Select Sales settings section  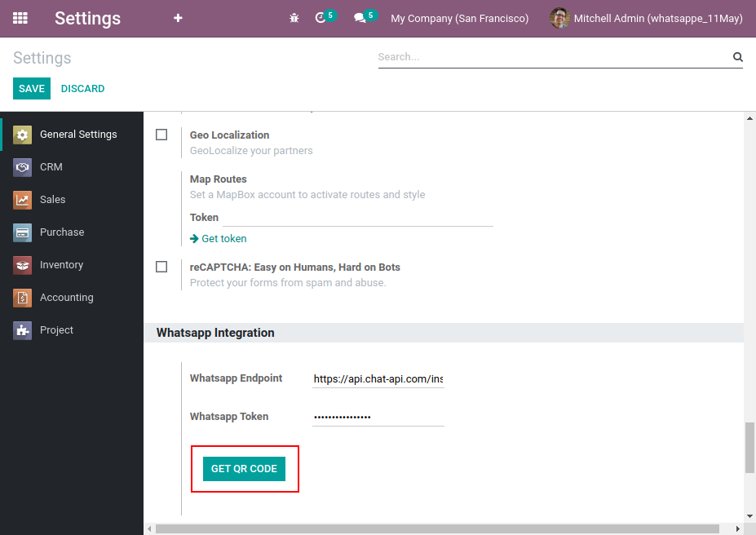tap(72, 200)
